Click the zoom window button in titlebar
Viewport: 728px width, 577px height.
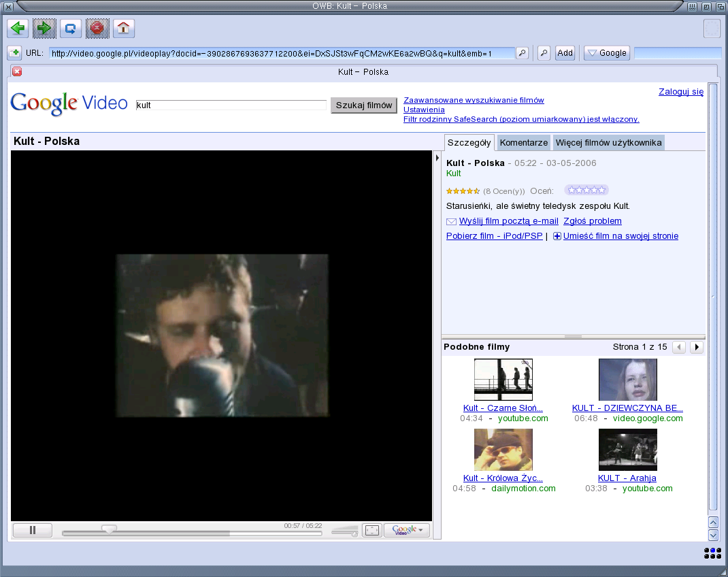click(706, 7)
